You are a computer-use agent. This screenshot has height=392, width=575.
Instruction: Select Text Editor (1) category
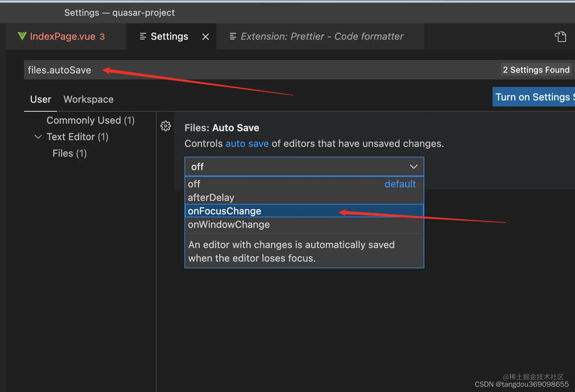point(78,137)
